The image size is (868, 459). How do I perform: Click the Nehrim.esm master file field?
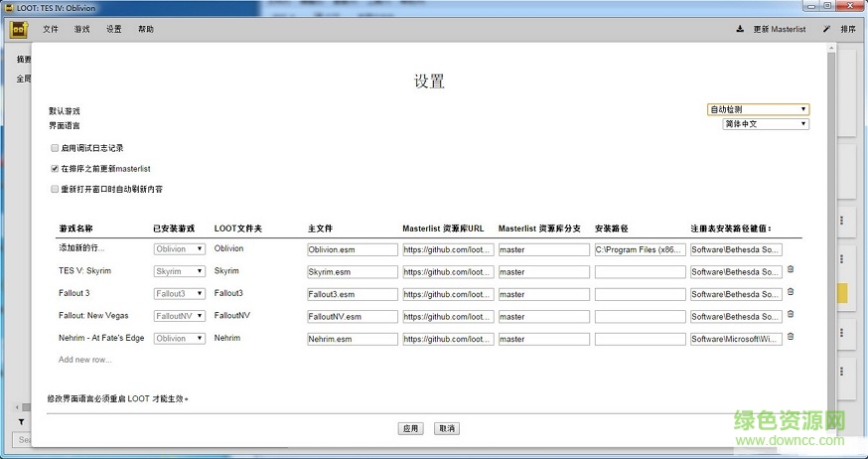point(353,339)
